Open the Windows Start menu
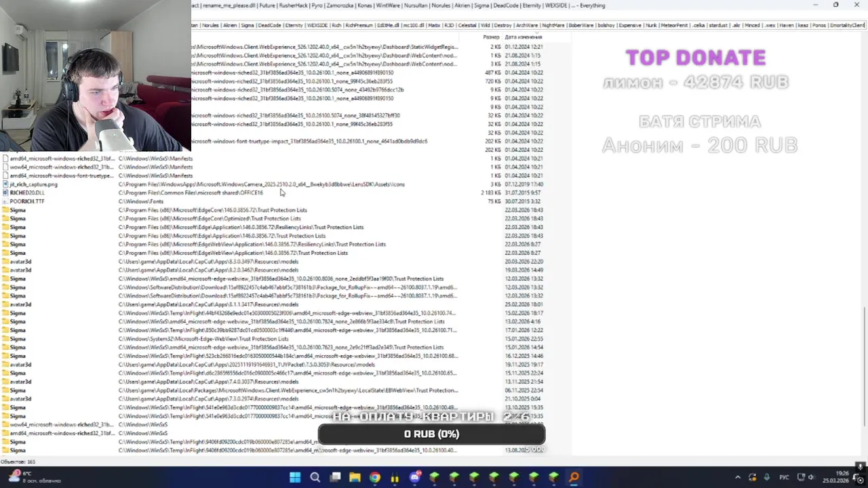868x488 pixels. pos(295,477)
